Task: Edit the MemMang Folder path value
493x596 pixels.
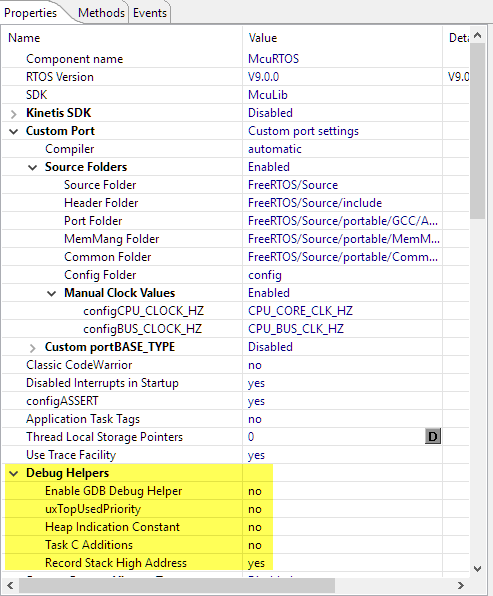Action: [344, 239]
